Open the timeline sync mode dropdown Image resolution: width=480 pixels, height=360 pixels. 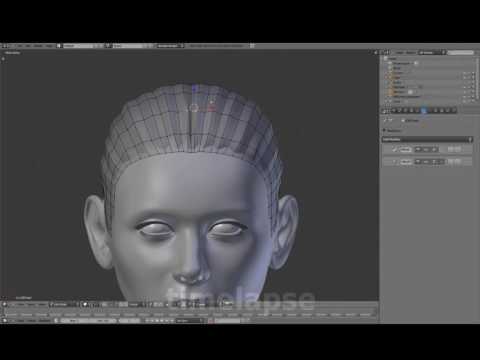[190, 321]
